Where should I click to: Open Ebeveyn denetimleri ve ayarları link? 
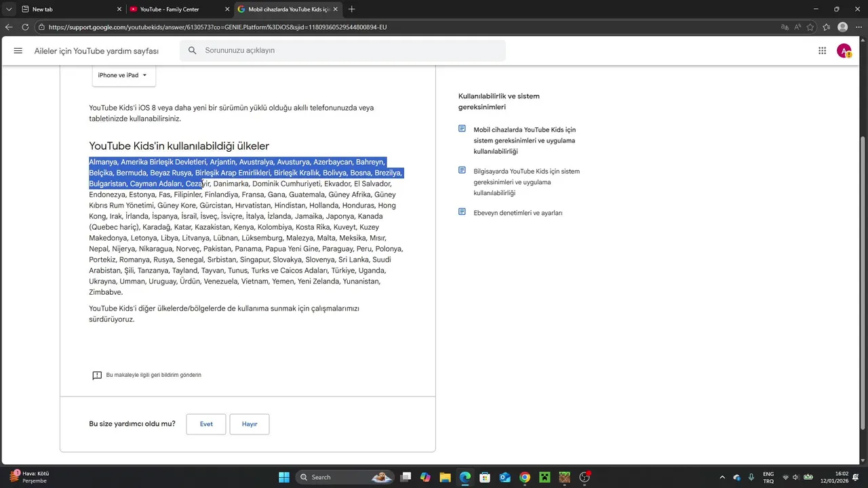[x=517, y=213]
